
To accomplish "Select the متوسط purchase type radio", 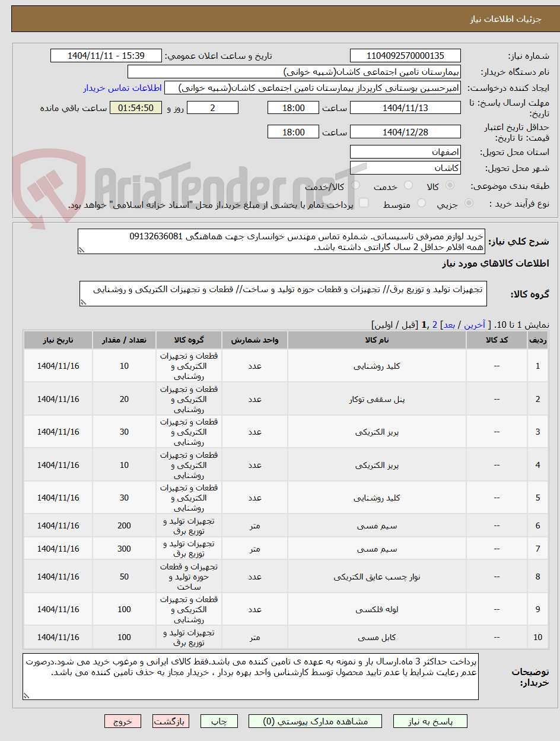I will [x=421, y=204].
